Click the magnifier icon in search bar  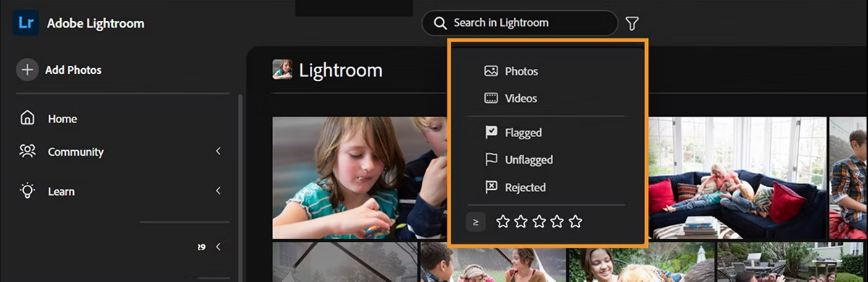click(x=440, y=23)
